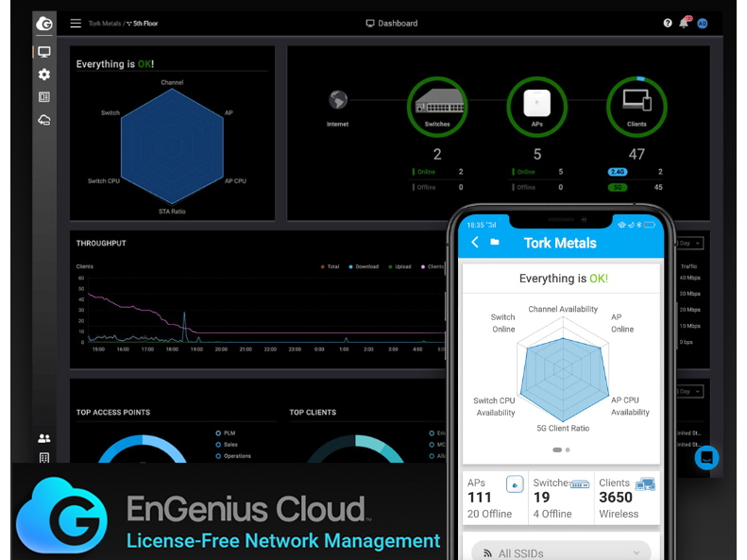
Task: Open the users icon in sidebar
Action: coord(43,438)
